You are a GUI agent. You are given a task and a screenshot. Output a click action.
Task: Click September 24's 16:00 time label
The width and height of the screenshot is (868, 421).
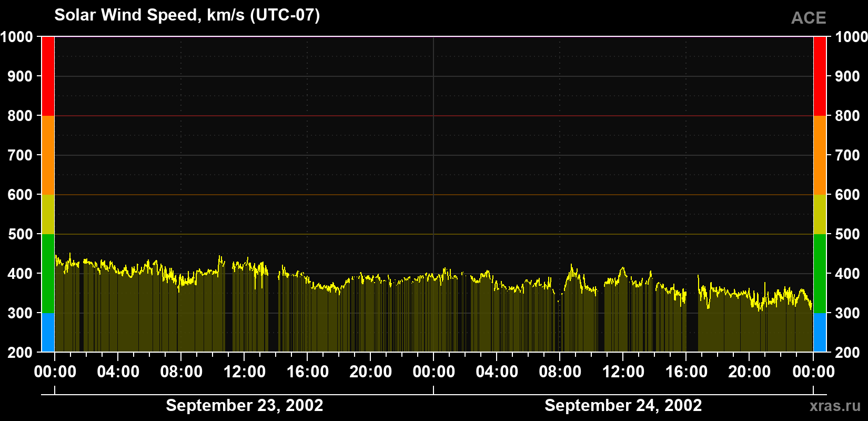point(687,372)
